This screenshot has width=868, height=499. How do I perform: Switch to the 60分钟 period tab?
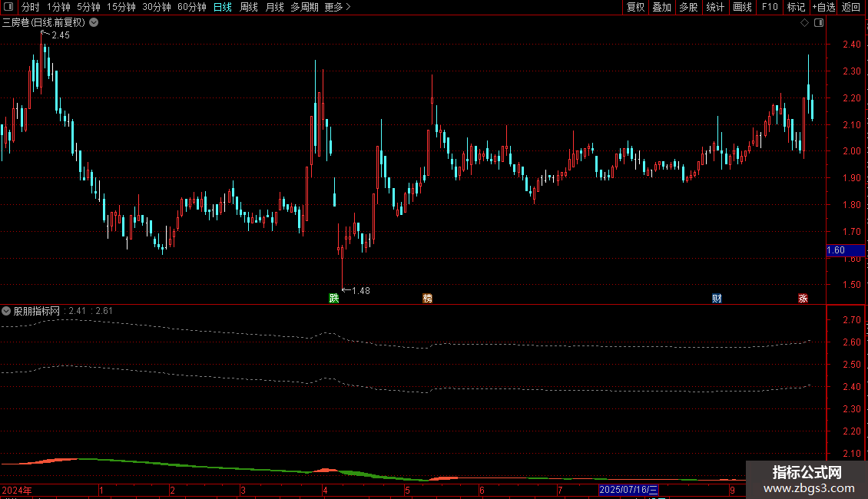pos(191,7)
